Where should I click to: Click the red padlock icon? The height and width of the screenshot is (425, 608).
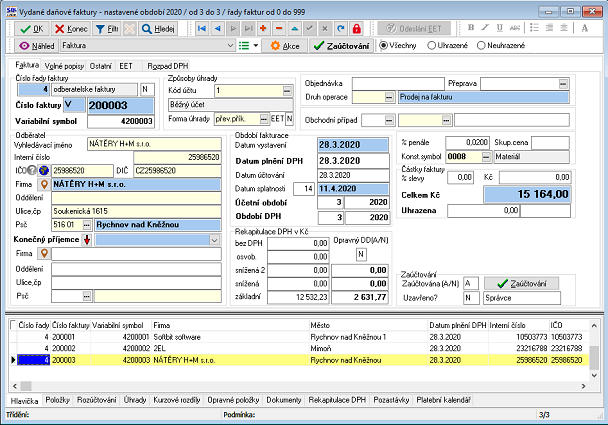click(x=356, y=28)
